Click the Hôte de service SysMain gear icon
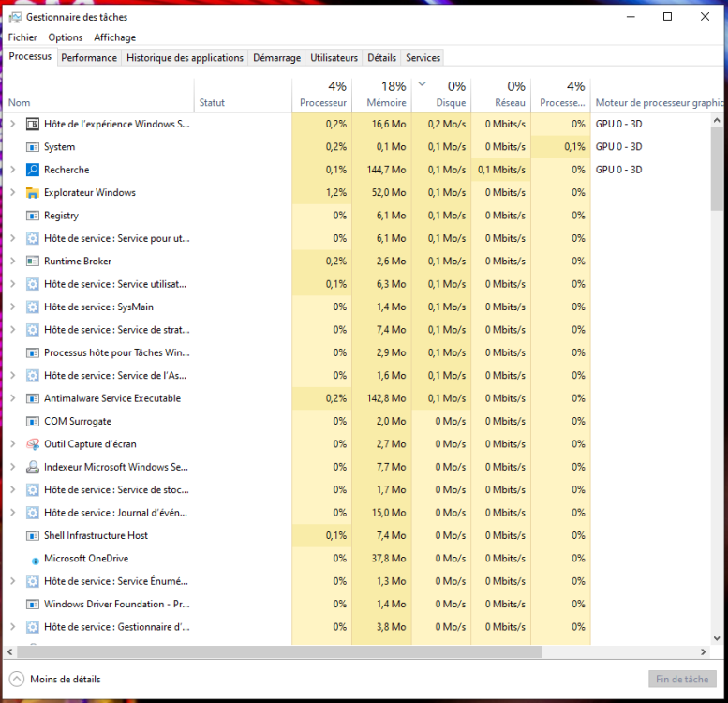Screen dimensions: 728x703 (x=33, y=307)
